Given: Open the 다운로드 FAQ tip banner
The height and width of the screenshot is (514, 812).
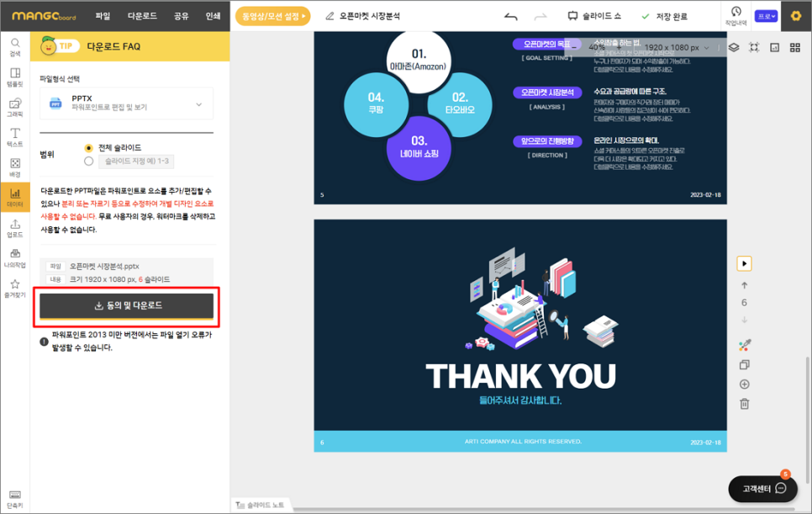Looking at the screenshot, I should 130,46.
